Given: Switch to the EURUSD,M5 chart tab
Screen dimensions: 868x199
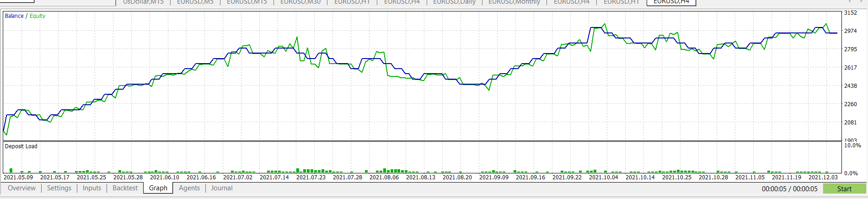Looking at the screenshot, I should tap(195, 2).
